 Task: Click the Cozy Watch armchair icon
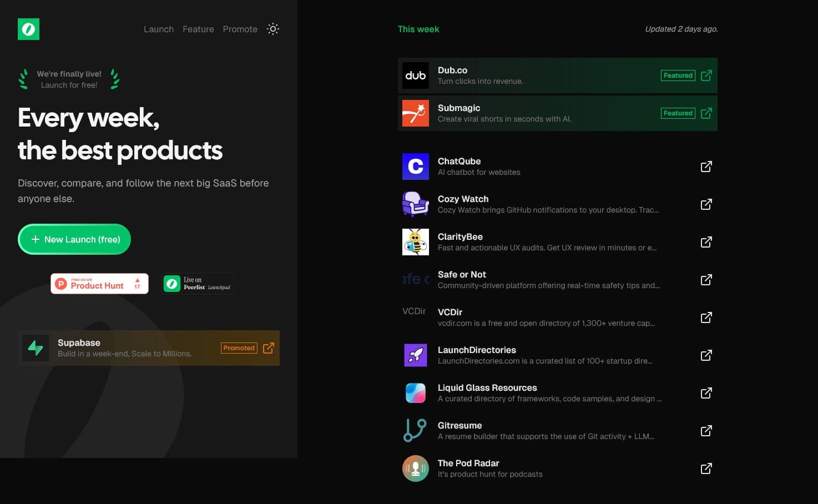coord(415,204)
